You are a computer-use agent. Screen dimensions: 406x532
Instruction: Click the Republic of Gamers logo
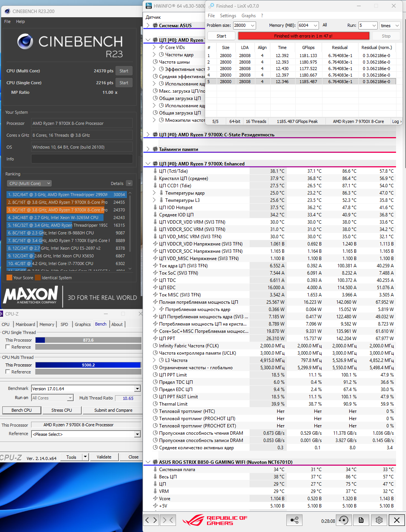pyautogui.click(x=215, y=520)
